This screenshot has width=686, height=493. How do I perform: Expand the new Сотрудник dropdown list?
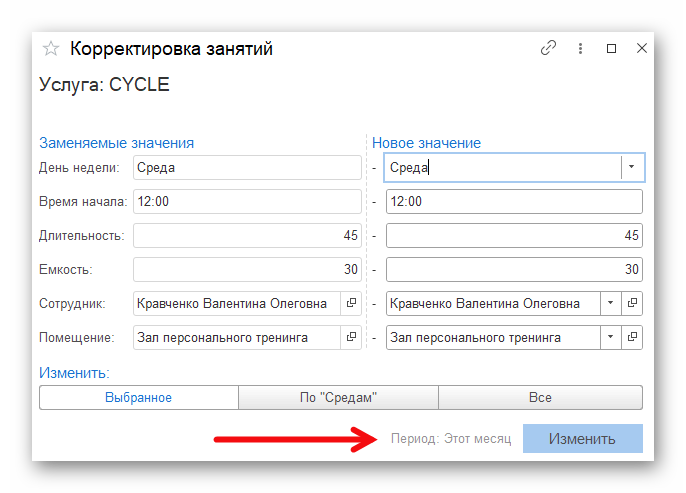611,303
